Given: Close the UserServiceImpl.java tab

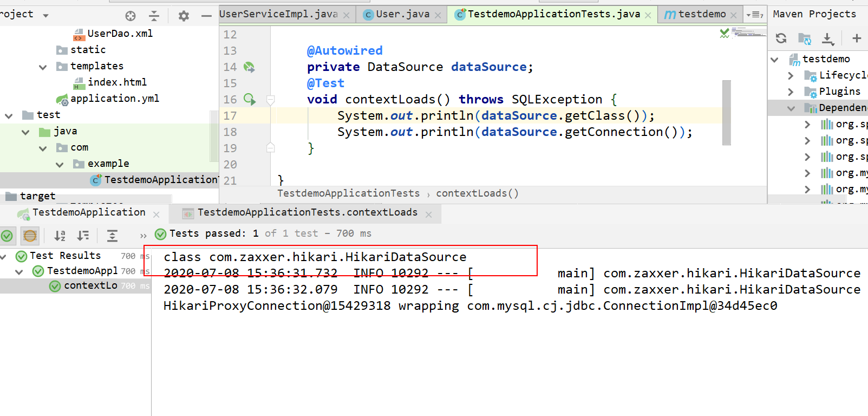Looking at the screenshot, I should [346, 15].
